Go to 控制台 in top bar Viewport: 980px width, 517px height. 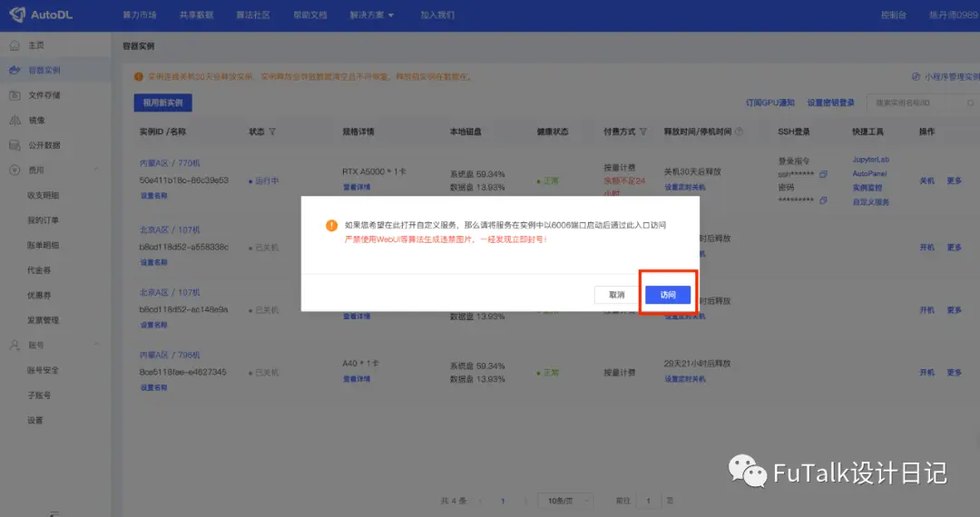893,15
